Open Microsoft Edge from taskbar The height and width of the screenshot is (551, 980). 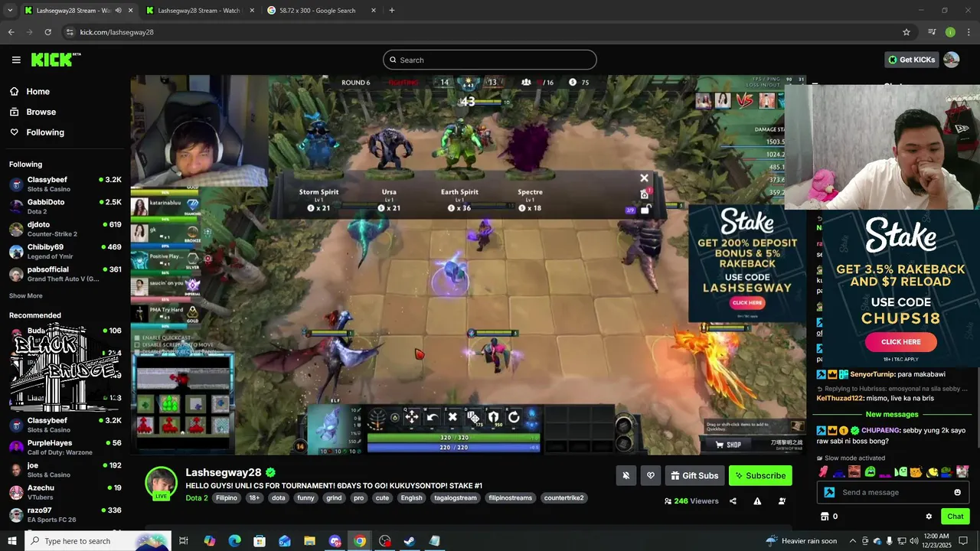tap(234, 541)
